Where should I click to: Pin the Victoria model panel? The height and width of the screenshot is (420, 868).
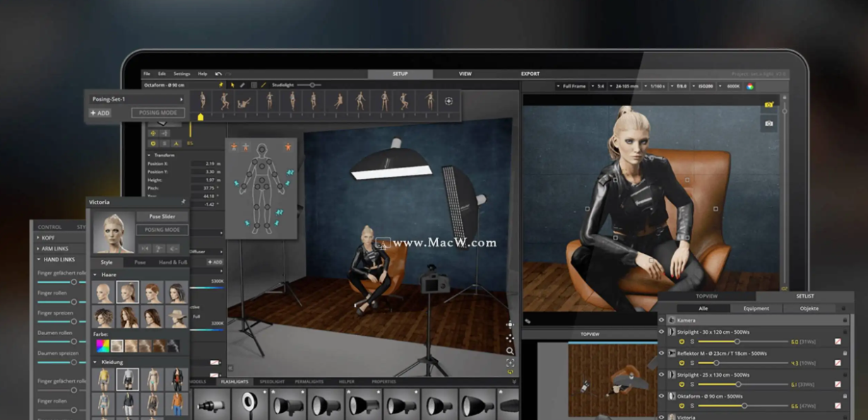[183, 202]
